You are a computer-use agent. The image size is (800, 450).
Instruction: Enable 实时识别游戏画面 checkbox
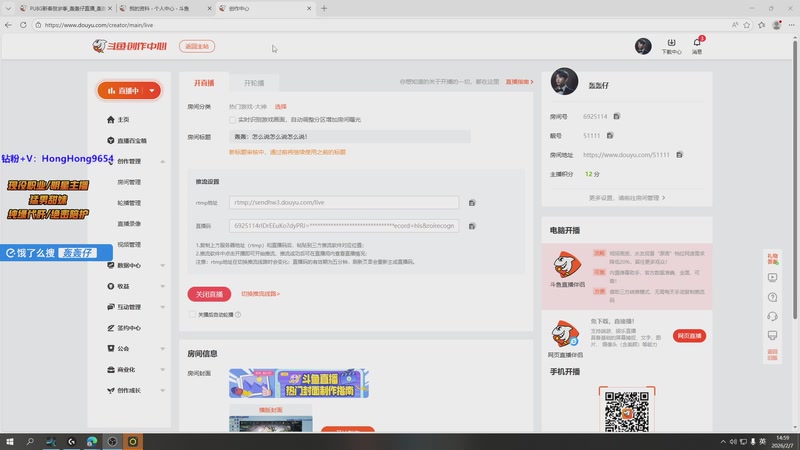233,120
